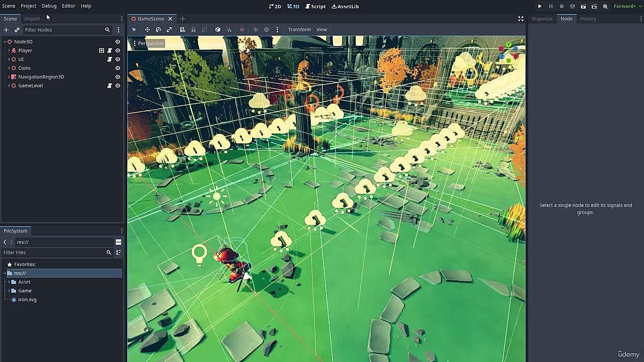Viewport: 644px width, 362px height.
Task: Open the Forward+ renderer dropdown
Action: [626, 6]
